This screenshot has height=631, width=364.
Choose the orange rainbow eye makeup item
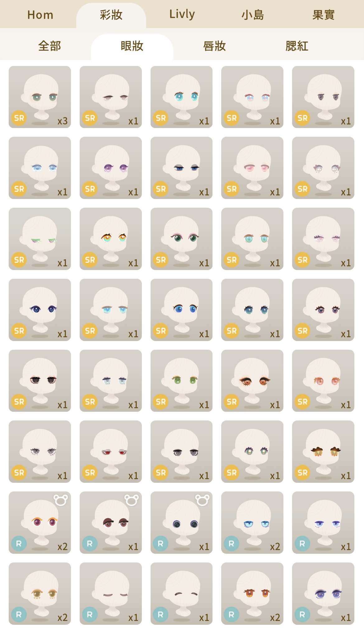111,239
